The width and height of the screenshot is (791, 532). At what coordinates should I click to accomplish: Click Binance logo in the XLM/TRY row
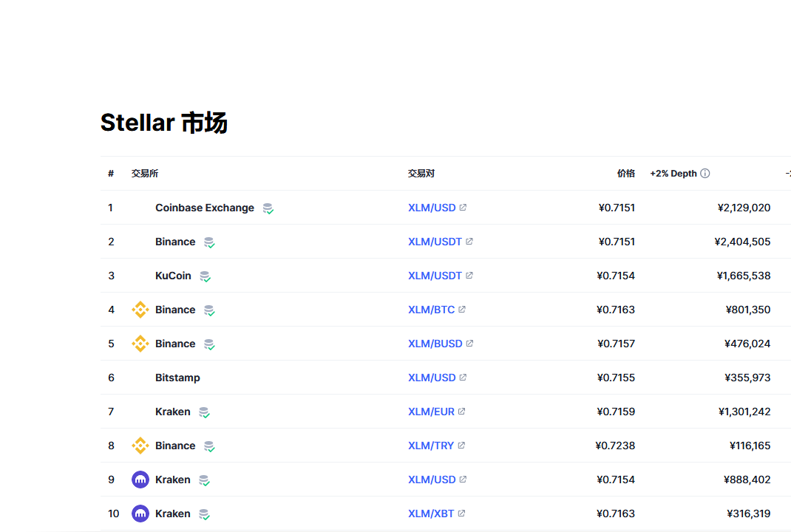pyautogui.click(x=140, y=446)
